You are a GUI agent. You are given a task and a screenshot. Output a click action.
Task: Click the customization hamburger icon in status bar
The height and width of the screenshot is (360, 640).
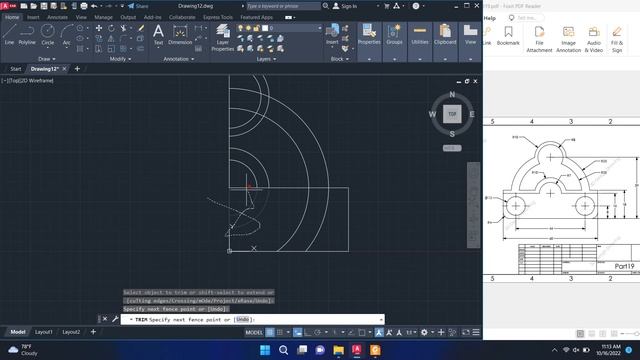click(476, 332)
